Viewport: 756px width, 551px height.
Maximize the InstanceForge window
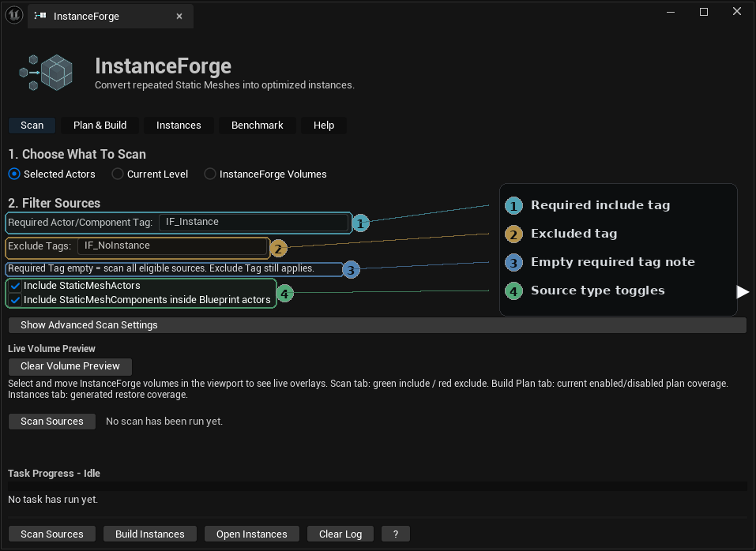(x=704, y=12)
